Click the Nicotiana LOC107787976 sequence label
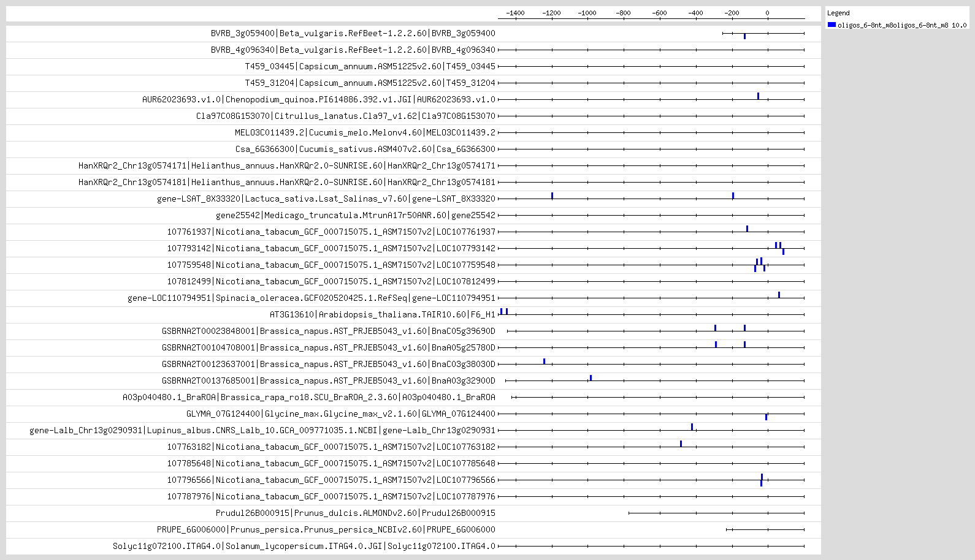975x560 pixels. [x=331, y=496]
